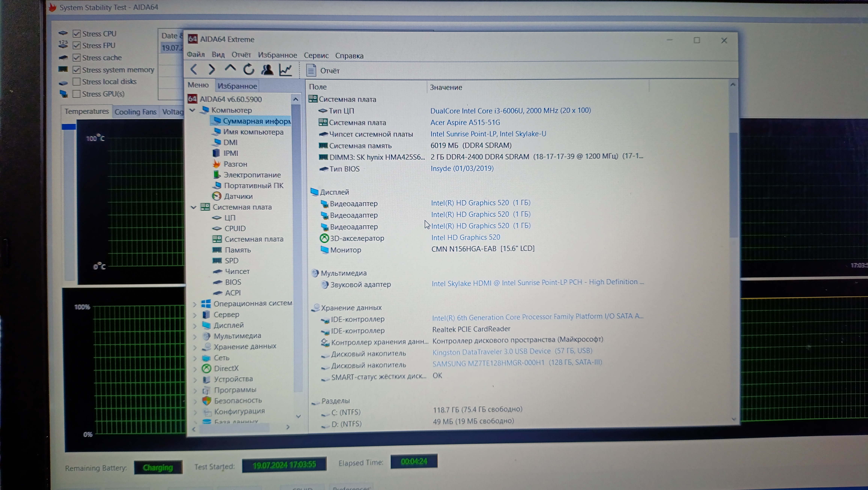This screenshot has width=868, height=490.
Task: Switch to Избранное panel tab
Action: (x=237, y=86)
